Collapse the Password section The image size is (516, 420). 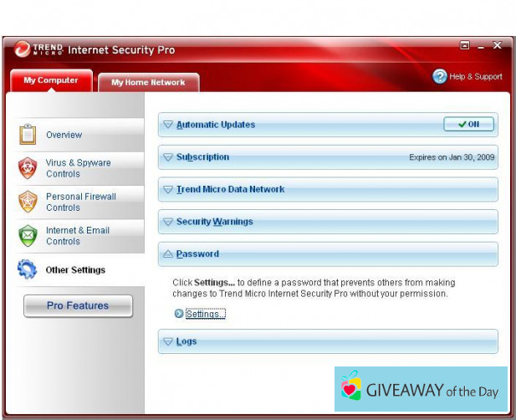tap(197, 254)
